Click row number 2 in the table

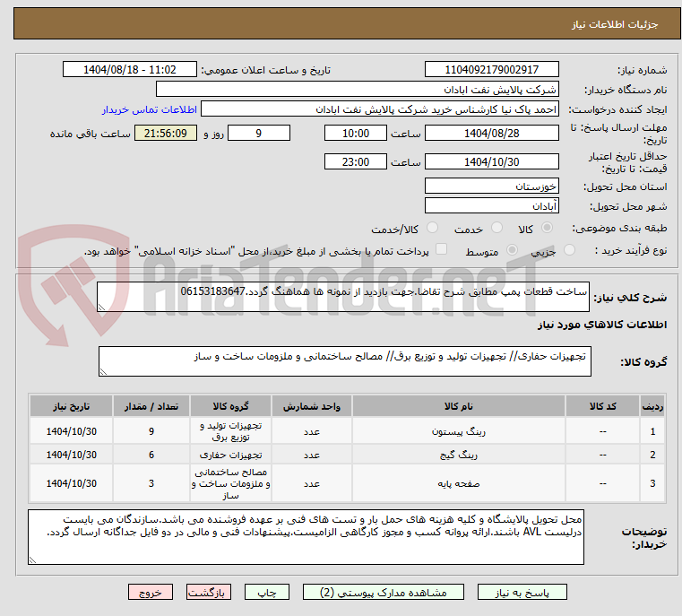[x=652, y=455]
